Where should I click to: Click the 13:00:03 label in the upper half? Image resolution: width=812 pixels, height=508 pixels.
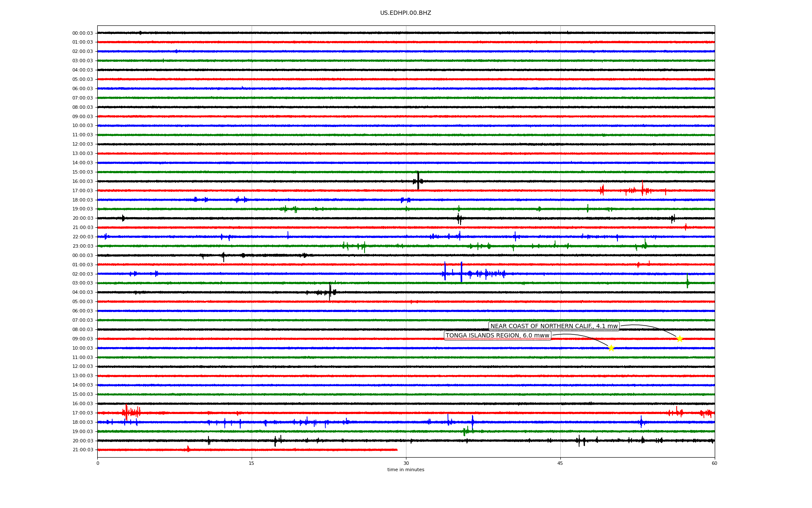[82, 153]
